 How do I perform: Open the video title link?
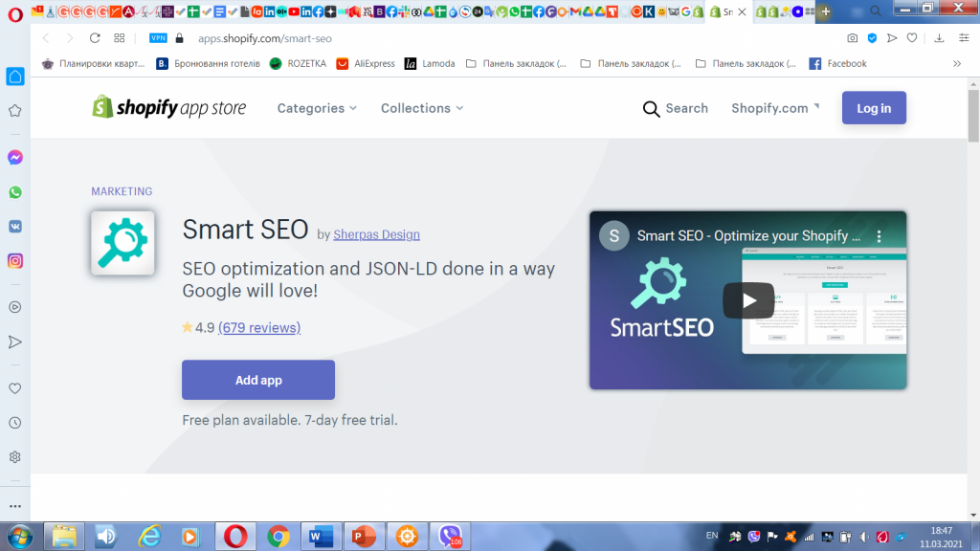(x=748, y=236)
